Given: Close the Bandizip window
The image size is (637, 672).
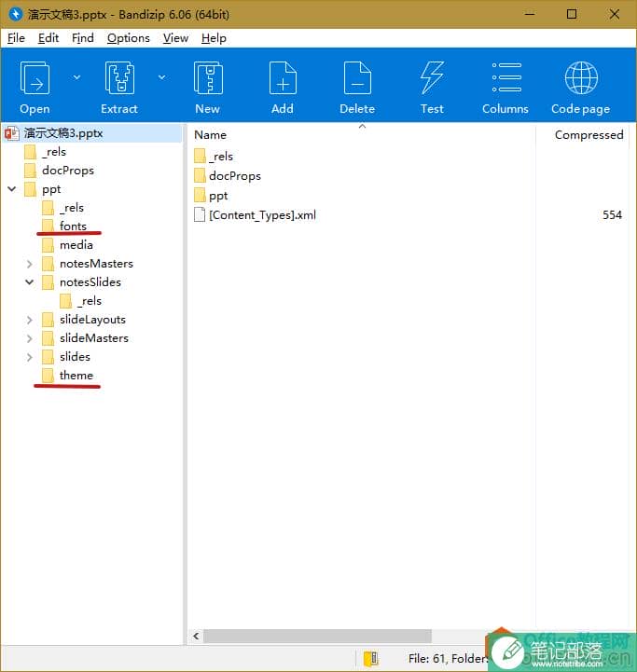Looking at the screenshot, I should (x=615, y=14).
